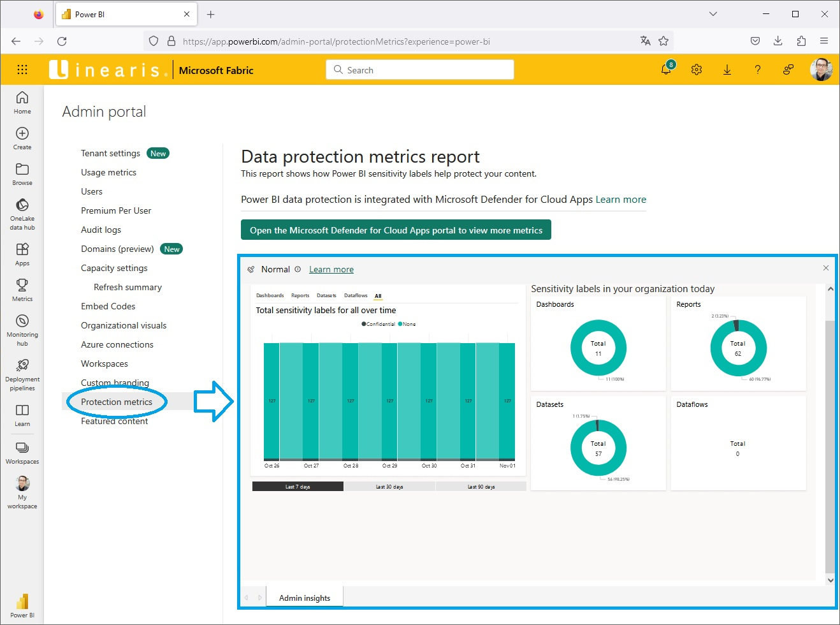
Task: Select the Last 30 days range
Action: (x=388, y=486)
